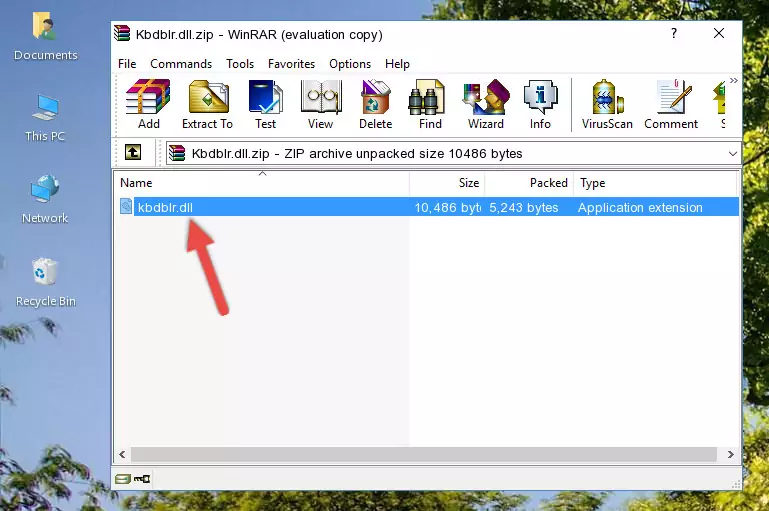Sort by the Name column header
The image size is (769, 511).
tap(262, 183)
